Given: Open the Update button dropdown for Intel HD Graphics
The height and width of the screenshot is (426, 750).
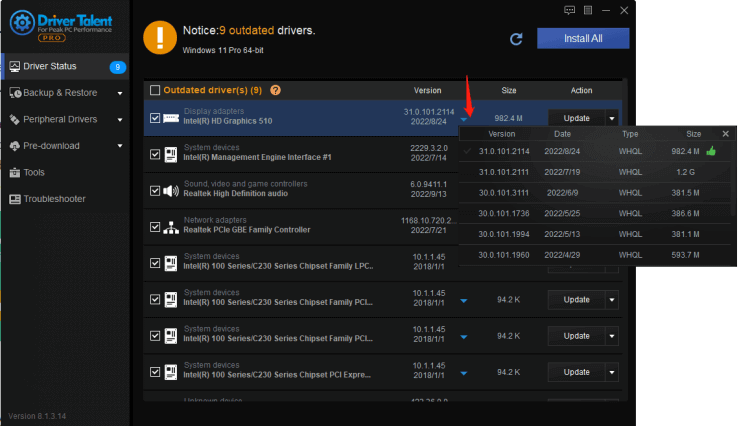Looking at the screenshot, I should pos(612,118).
